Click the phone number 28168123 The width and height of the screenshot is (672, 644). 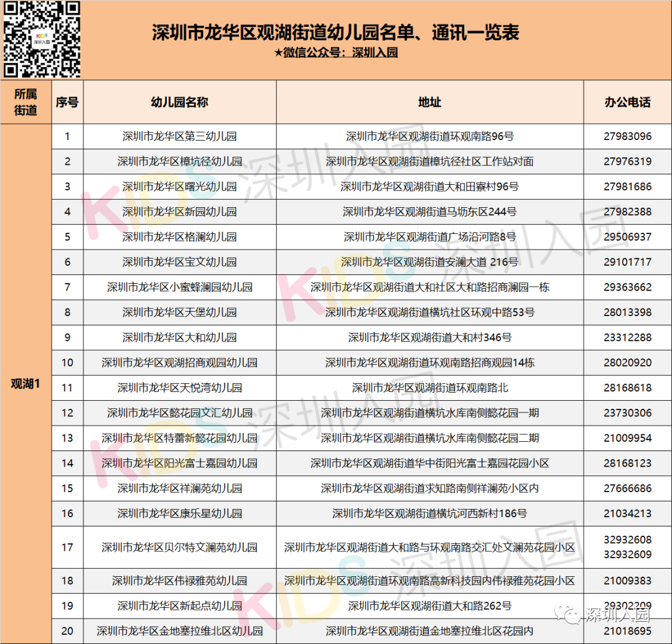coord(627,463)
